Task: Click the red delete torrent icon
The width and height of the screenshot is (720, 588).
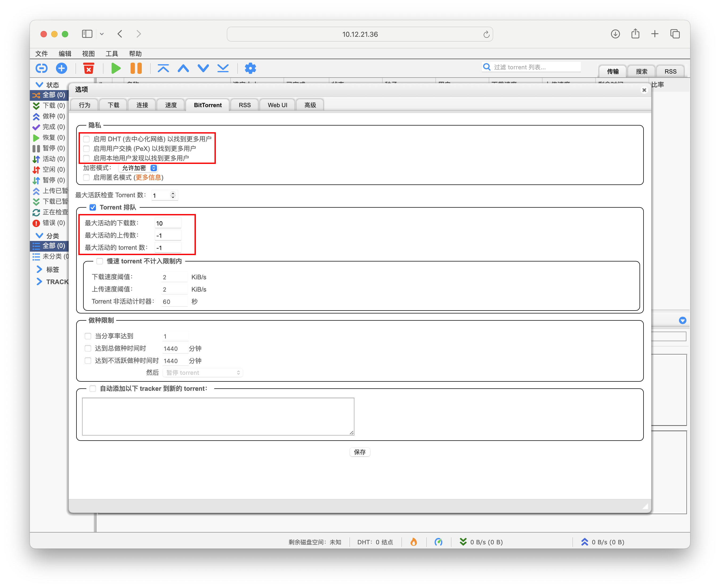Action: 89,68
